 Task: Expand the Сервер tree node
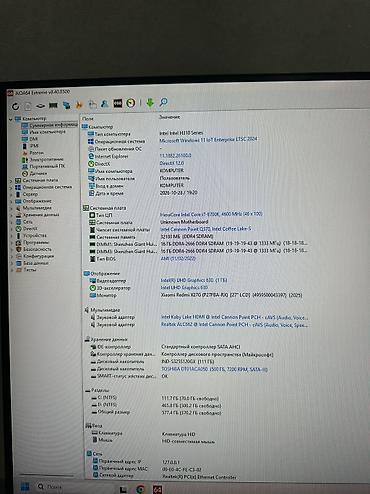pos(11,194)
